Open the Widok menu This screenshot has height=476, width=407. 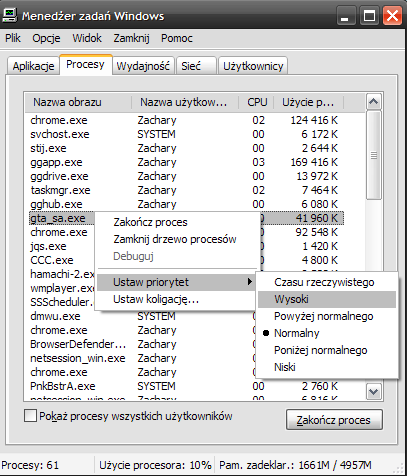(87, 38)
